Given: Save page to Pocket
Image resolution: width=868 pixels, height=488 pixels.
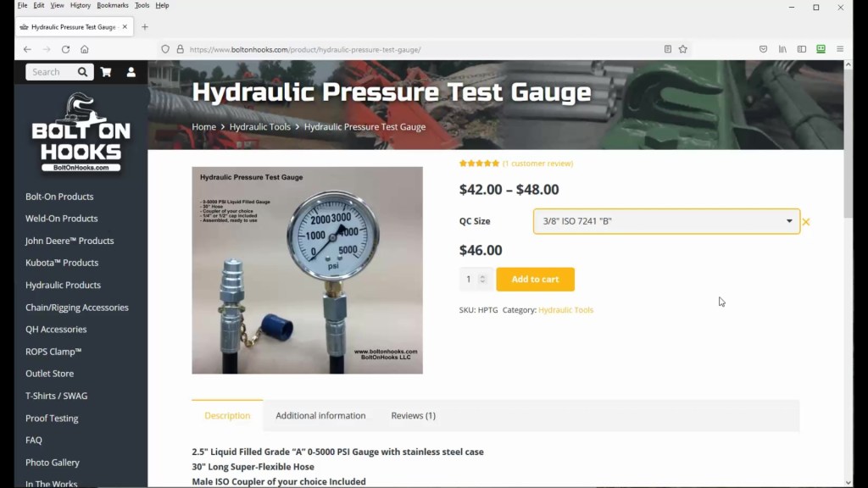Looking at the screenshot, I should click(764, 49).
